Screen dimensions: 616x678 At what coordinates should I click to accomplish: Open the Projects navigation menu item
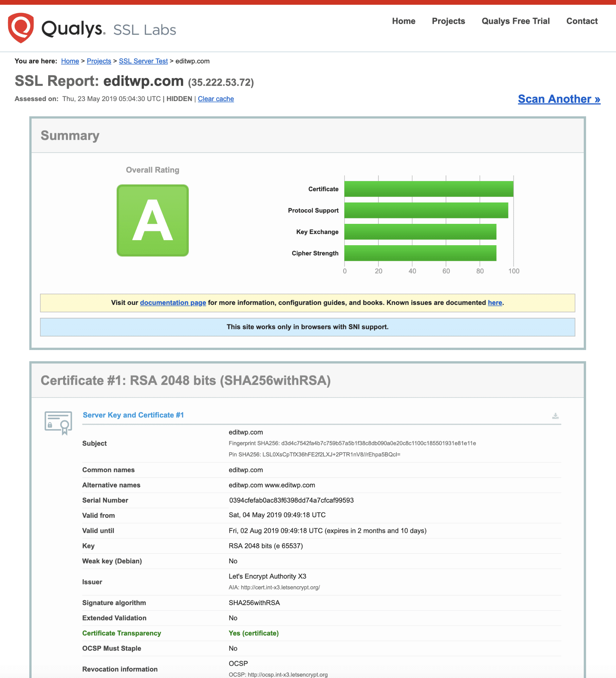448,21
